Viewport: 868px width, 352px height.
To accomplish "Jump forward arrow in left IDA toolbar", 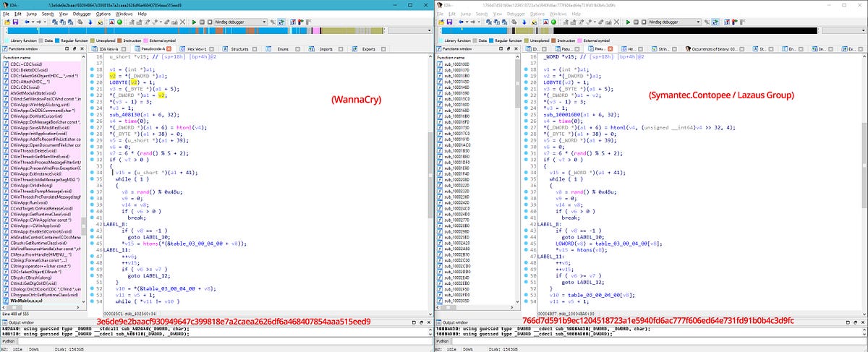I will coord(38,22).
